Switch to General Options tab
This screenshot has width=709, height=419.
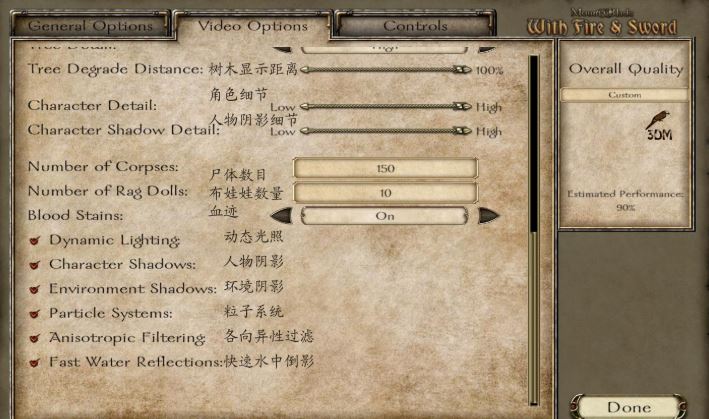(x=90, y=25)
